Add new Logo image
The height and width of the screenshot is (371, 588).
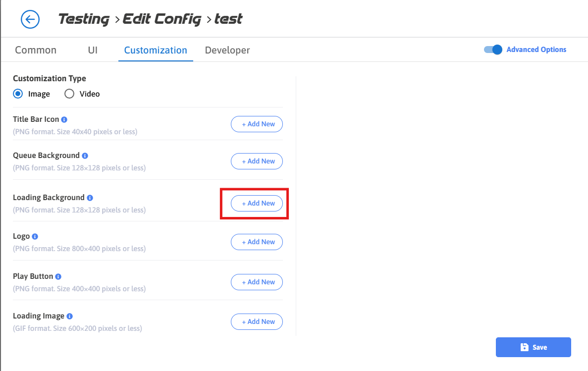[x=257, y=242]
